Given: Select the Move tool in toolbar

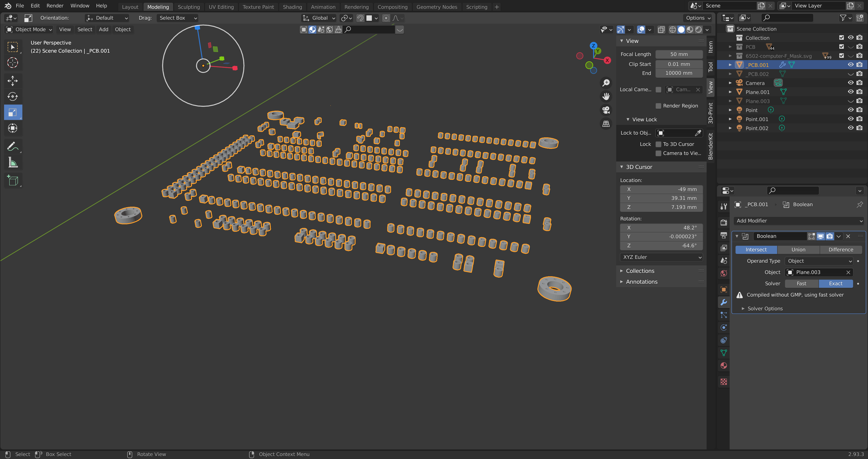Looking at the screenshot, I should [x=12, y=80].
